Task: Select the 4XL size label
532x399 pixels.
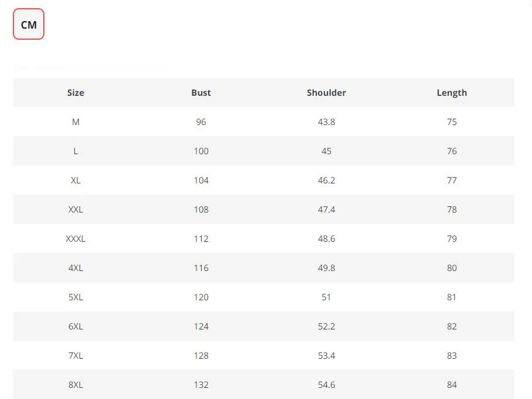Action: pos(75,268)
